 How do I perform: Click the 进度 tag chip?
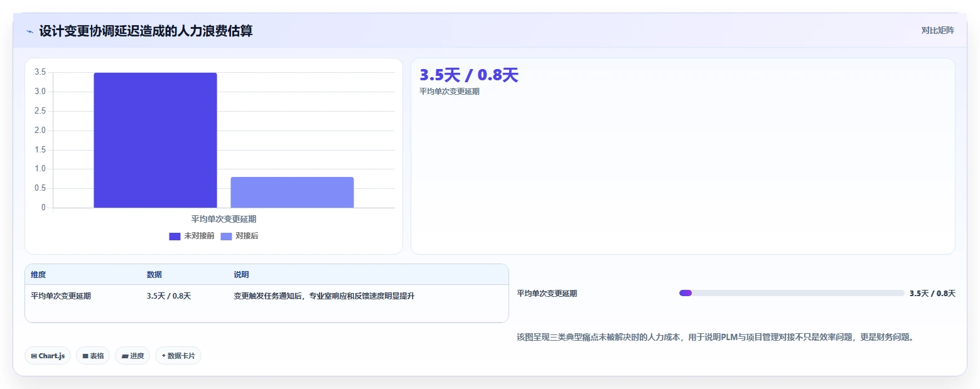click(x=132, y=356)
